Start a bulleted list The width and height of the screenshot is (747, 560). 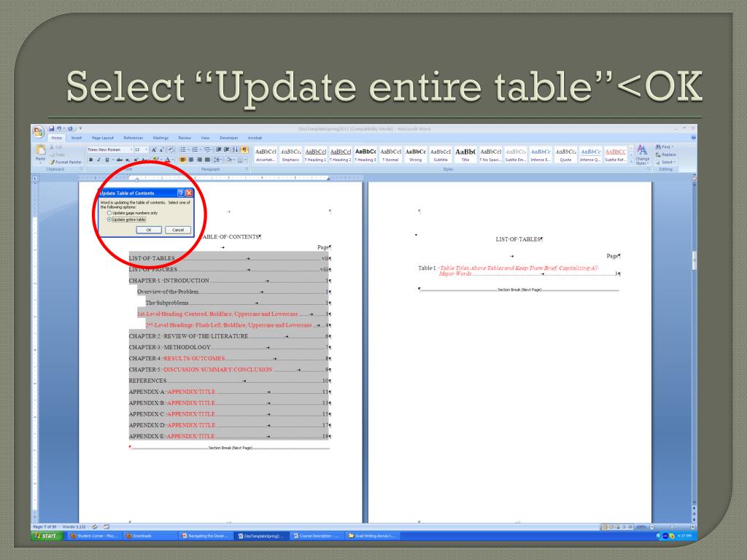[184, 149]
